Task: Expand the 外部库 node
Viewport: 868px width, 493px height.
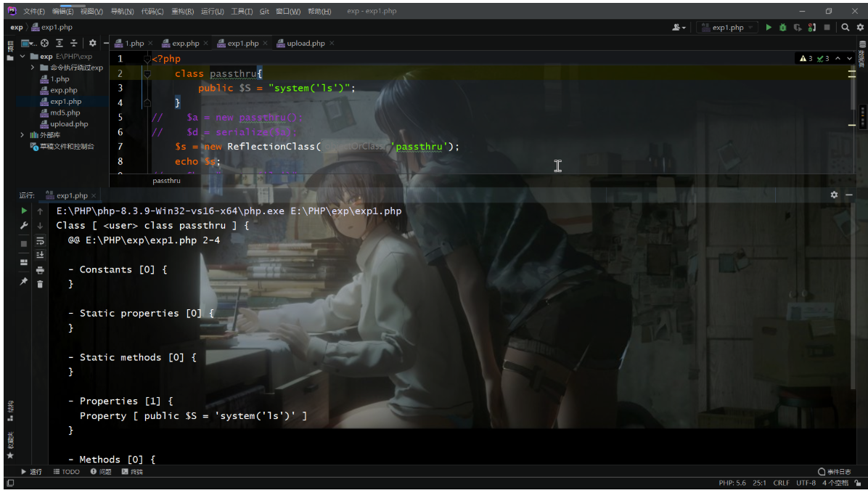Action: pyautogui.click(x=22, y=135)
